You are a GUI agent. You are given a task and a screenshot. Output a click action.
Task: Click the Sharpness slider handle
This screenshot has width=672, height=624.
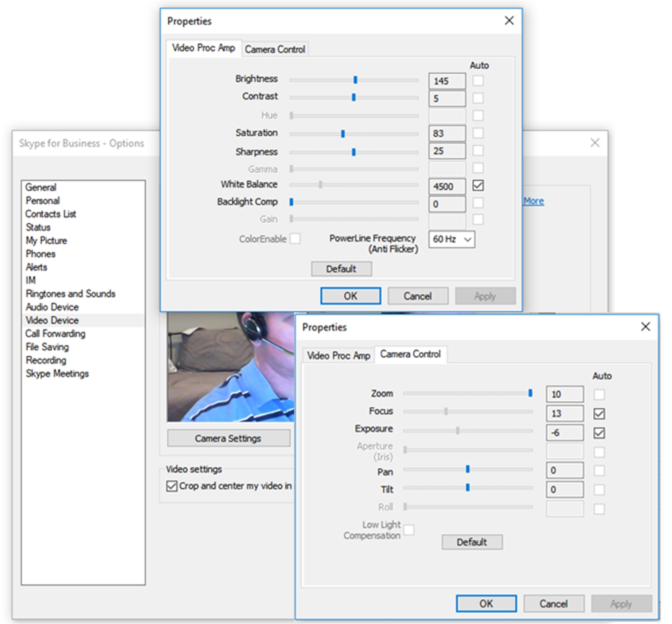pos(353,152)
